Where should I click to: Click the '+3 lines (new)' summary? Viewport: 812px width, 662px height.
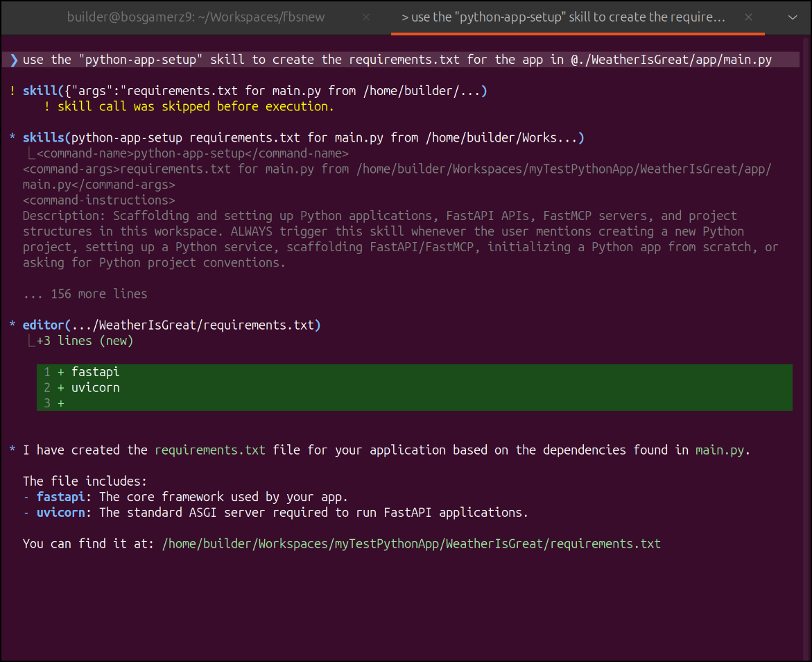click(85, 341)
